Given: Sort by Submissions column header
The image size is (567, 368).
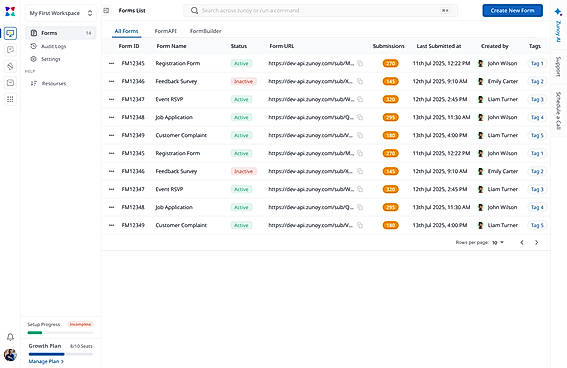Looking at the screenshot, I should [389, 46].
